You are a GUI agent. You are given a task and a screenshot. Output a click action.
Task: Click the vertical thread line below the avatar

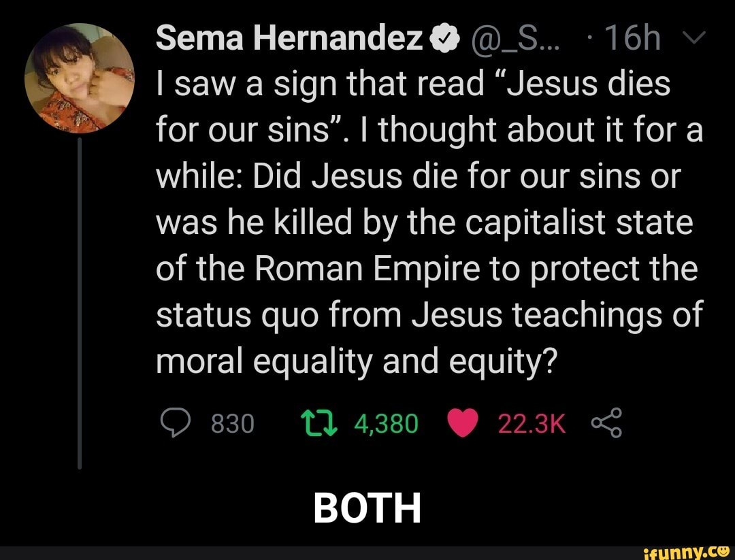click(x=80, y=299)
